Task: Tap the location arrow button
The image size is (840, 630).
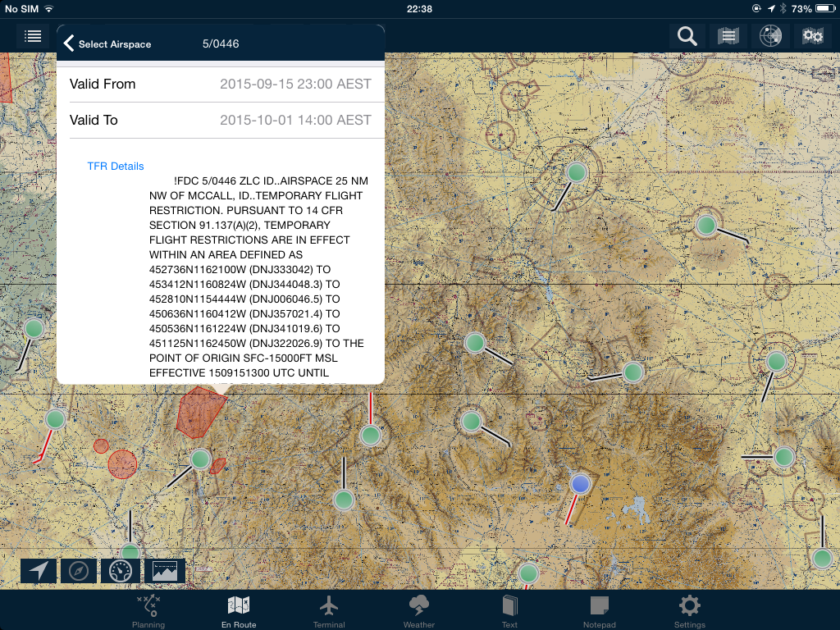Action: point(39,571)
